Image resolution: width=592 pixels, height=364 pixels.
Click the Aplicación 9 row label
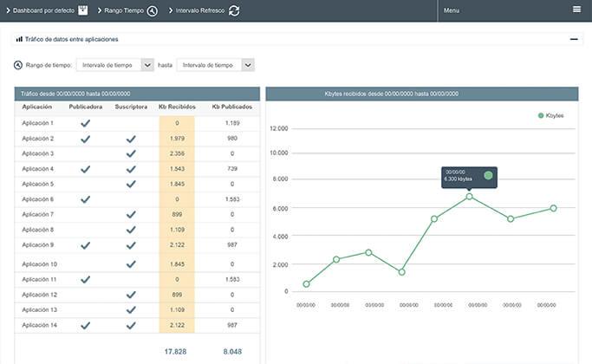[38, 244]
